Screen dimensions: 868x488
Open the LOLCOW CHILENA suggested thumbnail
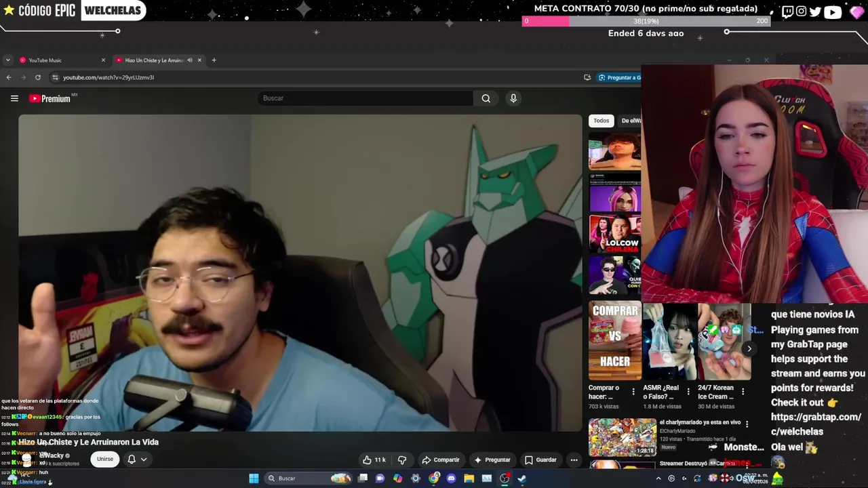pyautogui.click(x=615, y=234)
